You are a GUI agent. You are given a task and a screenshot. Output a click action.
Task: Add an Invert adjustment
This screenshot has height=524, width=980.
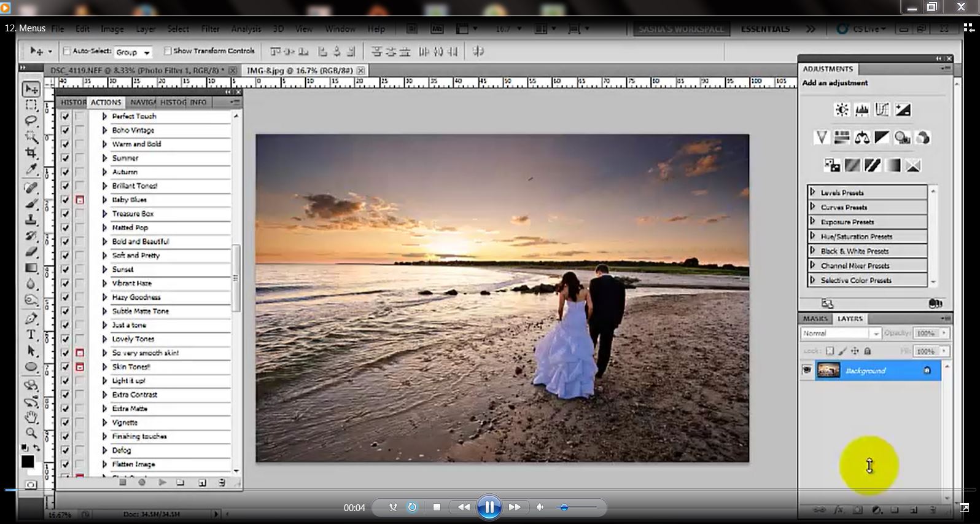(x=832, y=165)
